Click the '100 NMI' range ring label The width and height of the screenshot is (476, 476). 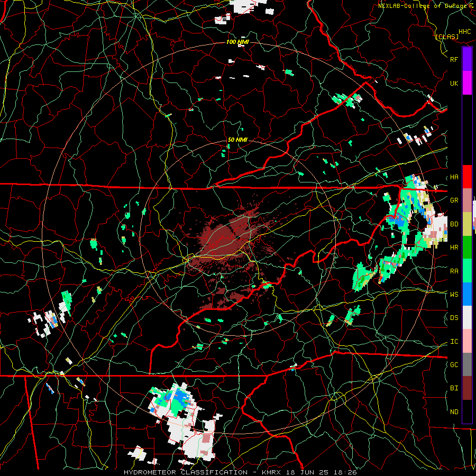pyautogui.click(x=237, y=42)
